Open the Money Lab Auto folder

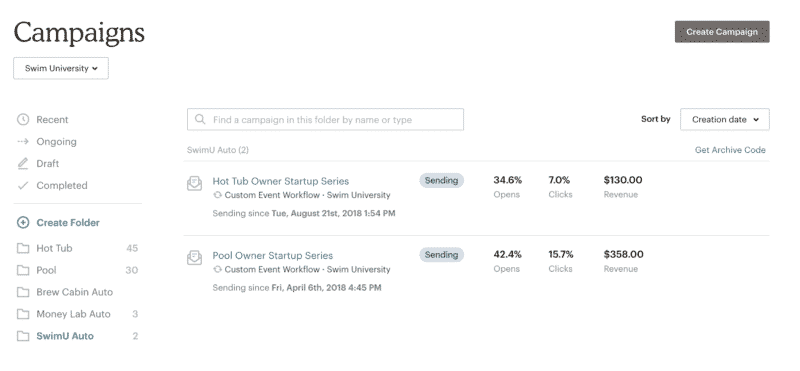click(77, 314)
